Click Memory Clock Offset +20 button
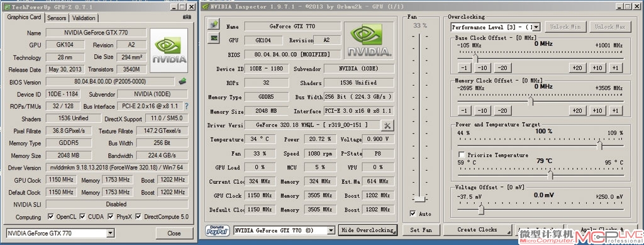Image resolution: width=644 pixels, height=245 pixels. pyautogui.click(x=577, y=111)
